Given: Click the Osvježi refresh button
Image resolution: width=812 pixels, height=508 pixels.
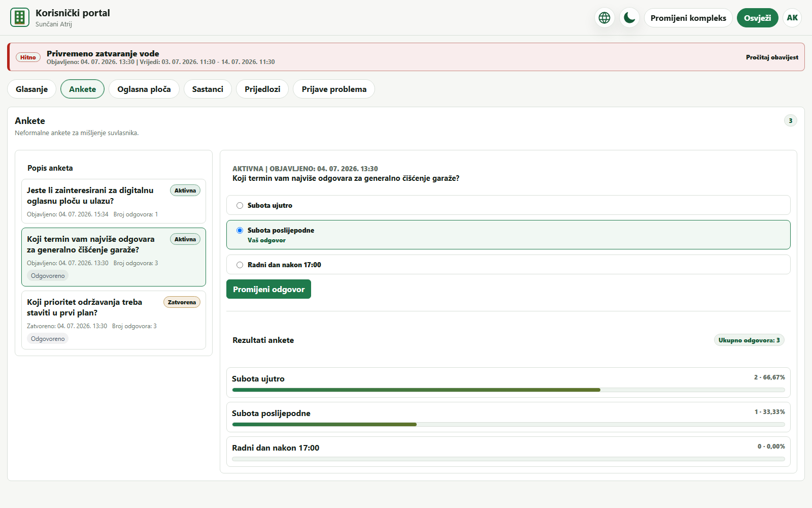Looking at the screenshot, I should [757, 18].
